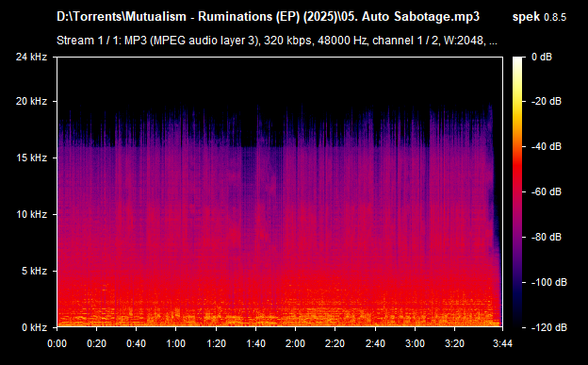The image size is (588, 365).
Task: Click the 0:40 time axis label
Action: click(x=136, y=343)
